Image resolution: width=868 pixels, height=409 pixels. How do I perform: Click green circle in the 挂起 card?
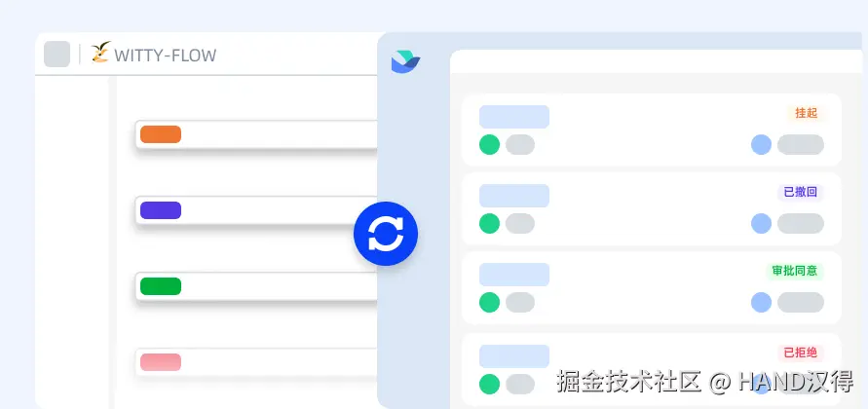tap(489, 144)
